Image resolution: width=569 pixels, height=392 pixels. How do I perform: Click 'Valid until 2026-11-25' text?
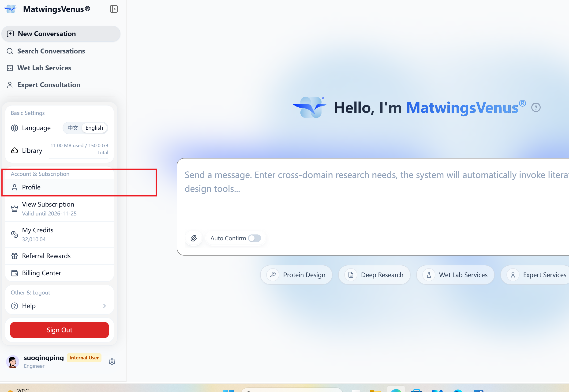point(49,214)
